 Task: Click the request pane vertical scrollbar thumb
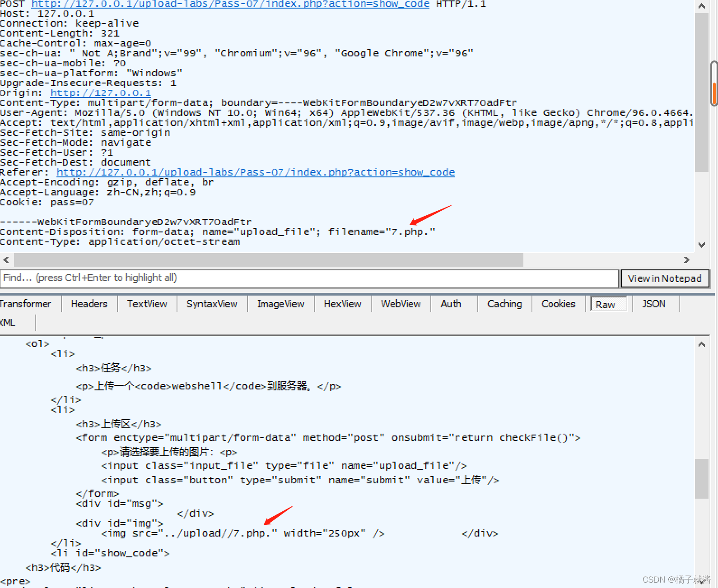pos(702,93)
